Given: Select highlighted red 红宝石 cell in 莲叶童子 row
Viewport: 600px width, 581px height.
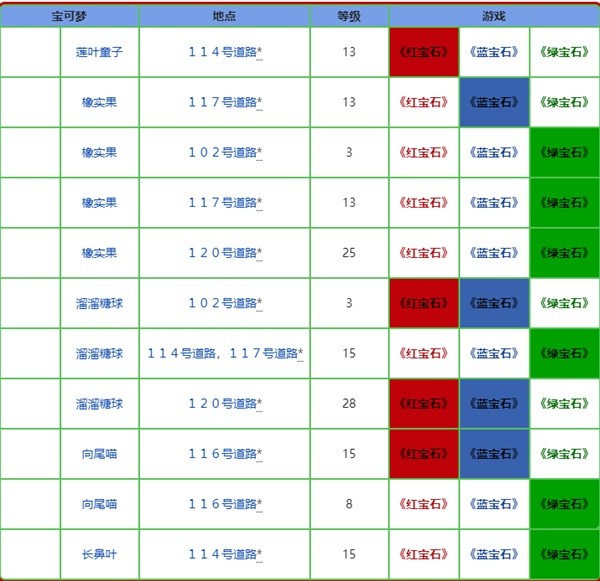Looking at the screenshot, I should tap(424, 52).
